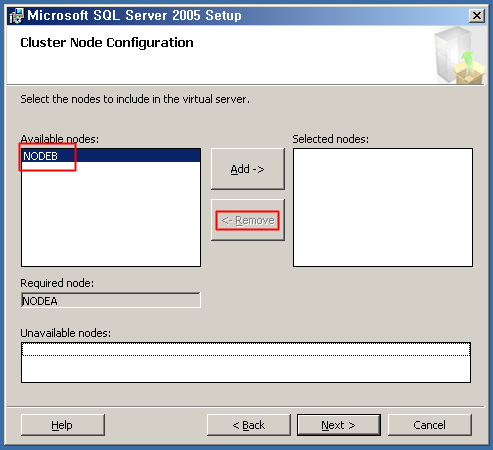Click the Required node field NODEA
The width and height of the screenshot is (493, 450).
pos(111,300)
